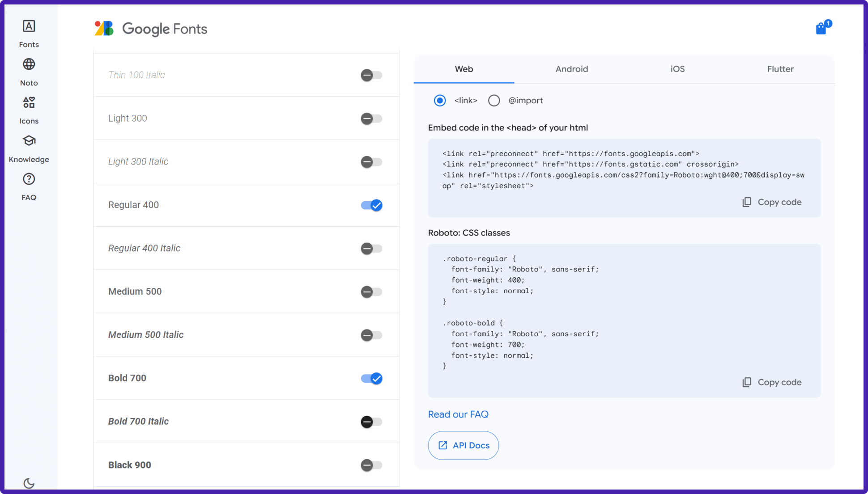
Task: Click copy icon for embed code
Action: [x=747, y=202]
